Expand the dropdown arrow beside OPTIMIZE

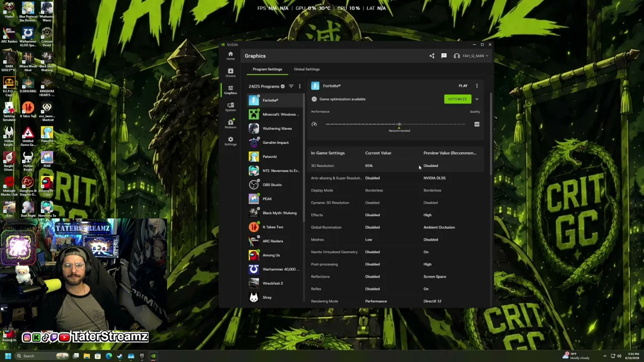click(x=476, y=99)
